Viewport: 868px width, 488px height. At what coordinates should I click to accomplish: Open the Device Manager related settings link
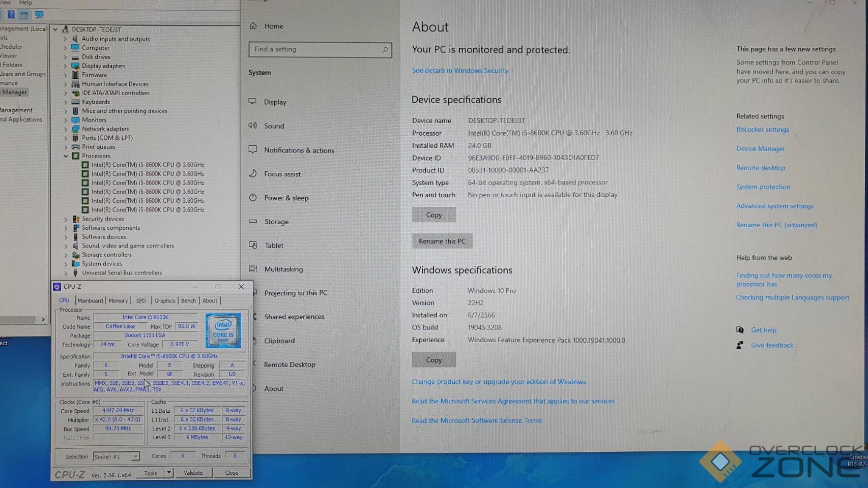pos(760,148)
